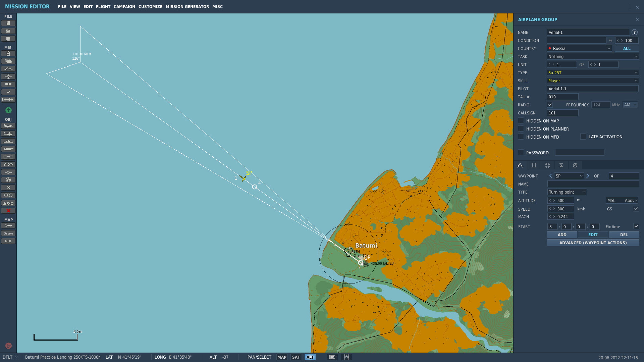The height and width of the screenshot is (362, 644).
Task: Open the Campaign menu
Action: pyautogui.click(x=124, y=7)
